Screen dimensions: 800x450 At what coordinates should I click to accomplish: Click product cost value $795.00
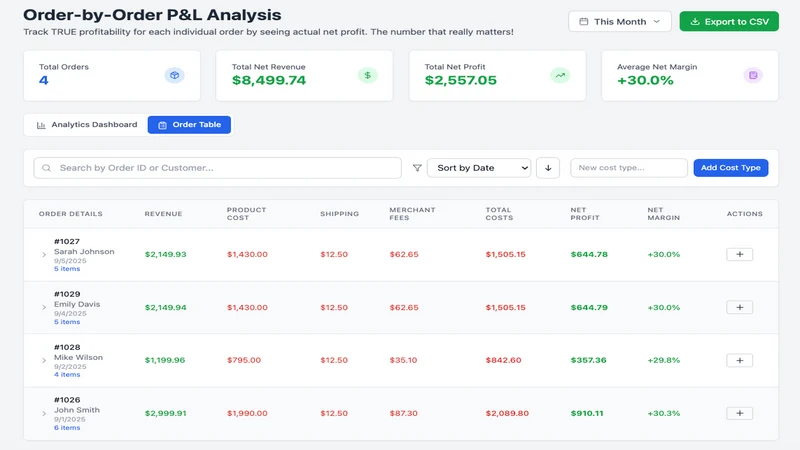pos(244,360)
